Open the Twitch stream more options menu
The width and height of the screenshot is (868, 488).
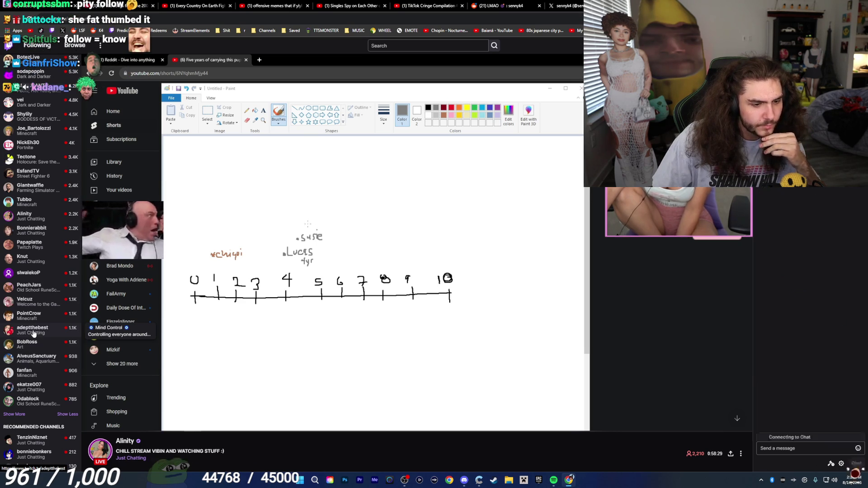coord(741,453)
